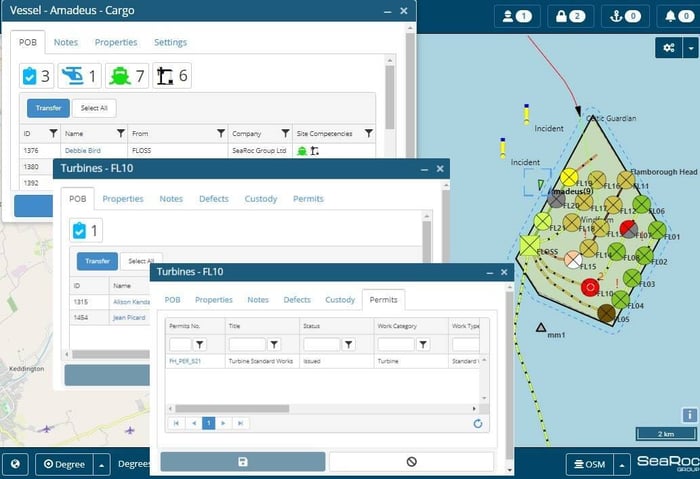
Task: Apply filter on Title column in Permits
Action: pyautogui.click(x=274, y=344)
